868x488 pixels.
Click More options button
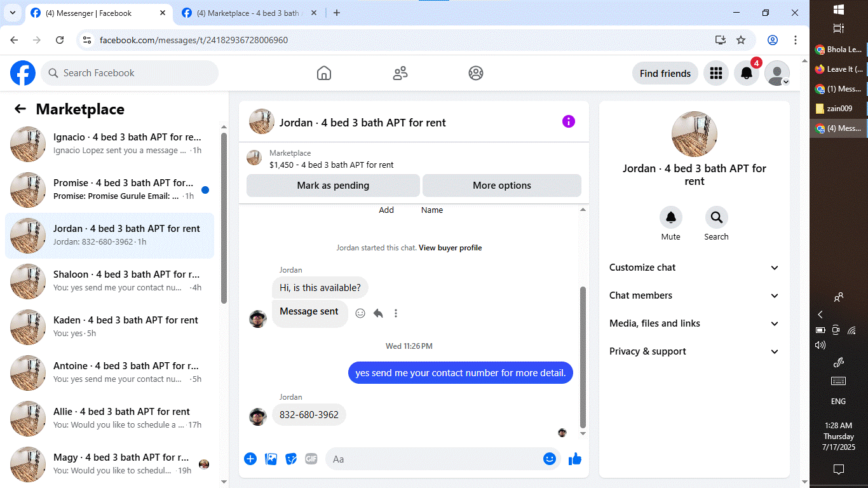tap(502, 186)
